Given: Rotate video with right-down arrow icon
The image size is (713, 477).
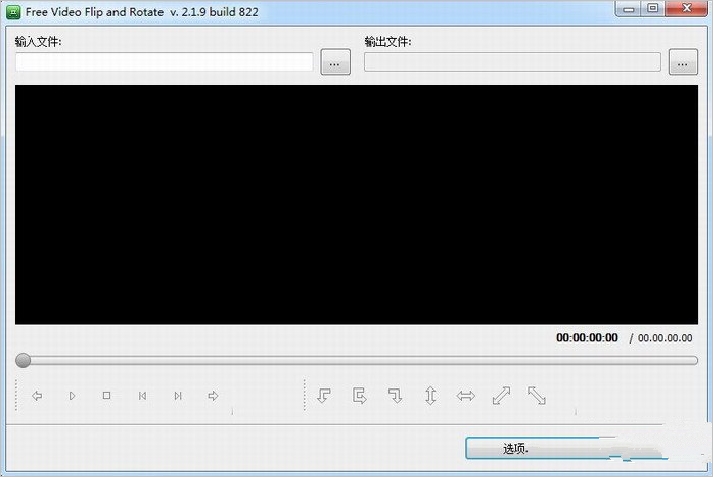Looking at the screenshot, I should click(x=395, y=395).
